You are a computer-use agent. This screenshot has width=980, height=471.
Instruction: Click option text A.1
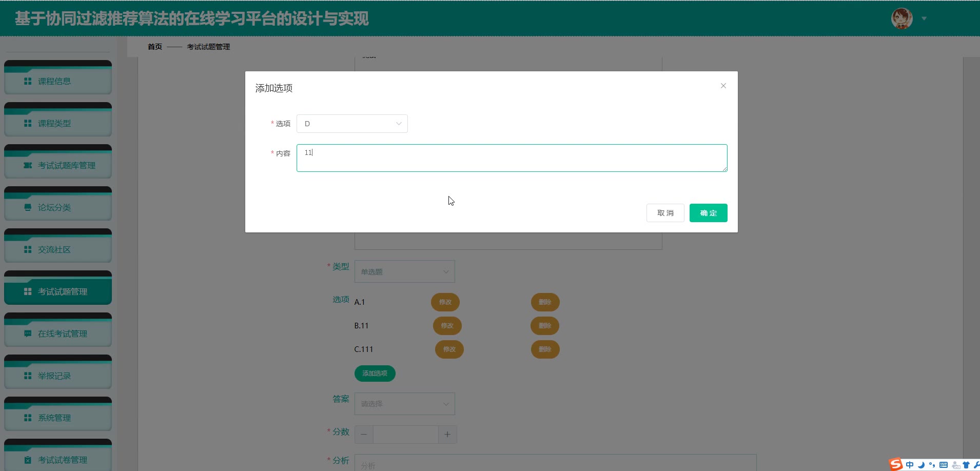[x=360, y=302]
